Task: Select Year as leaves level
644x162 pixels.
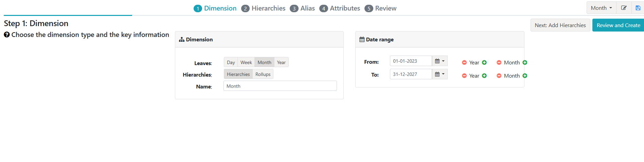Action: (x=281, y=62)
